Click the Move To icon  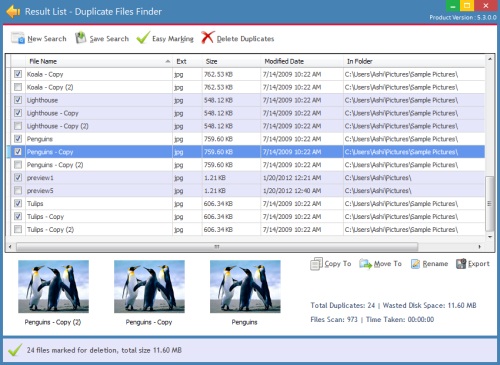(365, 264)
